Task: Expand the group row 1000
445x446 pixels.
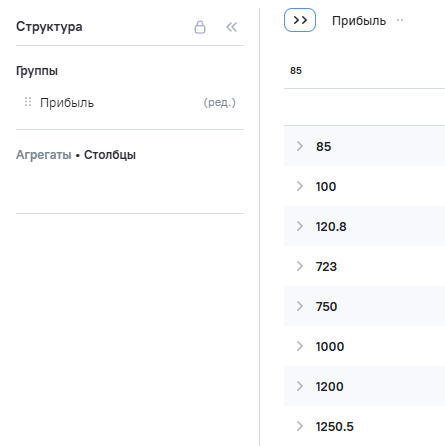Action: coord(300,346)
